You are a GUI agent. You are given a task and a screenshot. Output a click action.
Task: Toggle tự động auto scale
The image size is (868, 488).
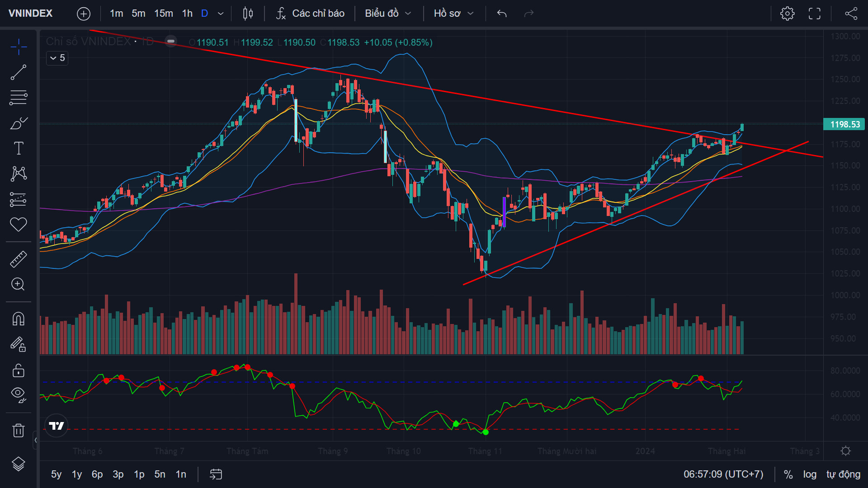pos(844,474)
